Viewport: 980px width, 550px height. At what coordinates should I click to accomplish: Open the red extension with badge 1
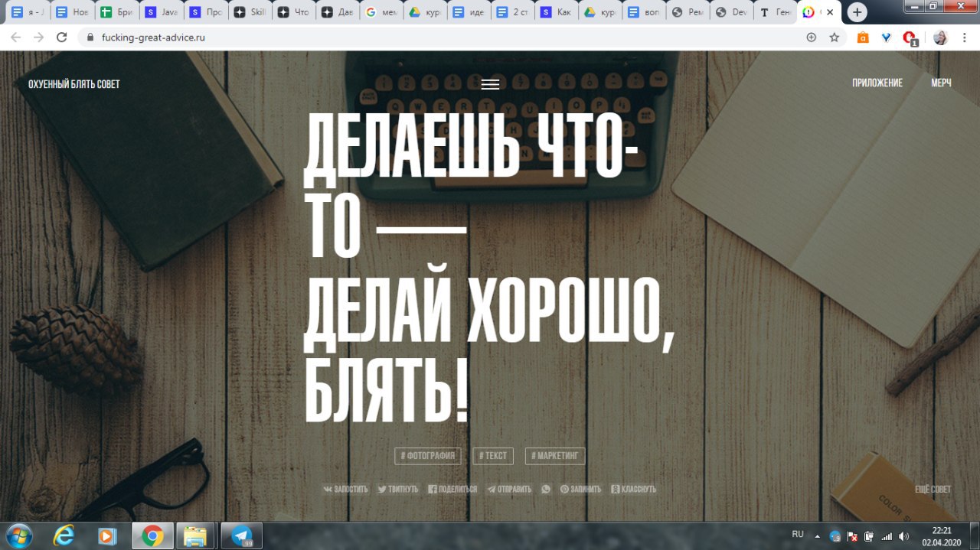pyautogui.click(x=910, y=37)
